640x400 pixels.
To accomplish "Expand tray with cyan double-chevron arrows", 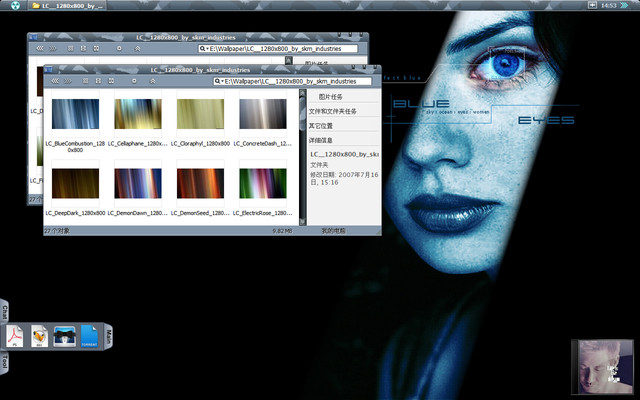I will [x=624, y=5].
